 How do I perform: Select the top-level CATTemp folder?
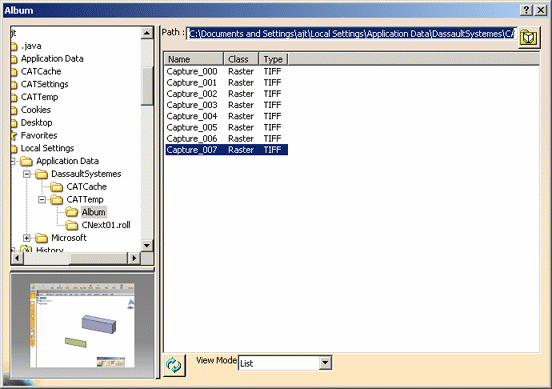[x=39, y=97]
